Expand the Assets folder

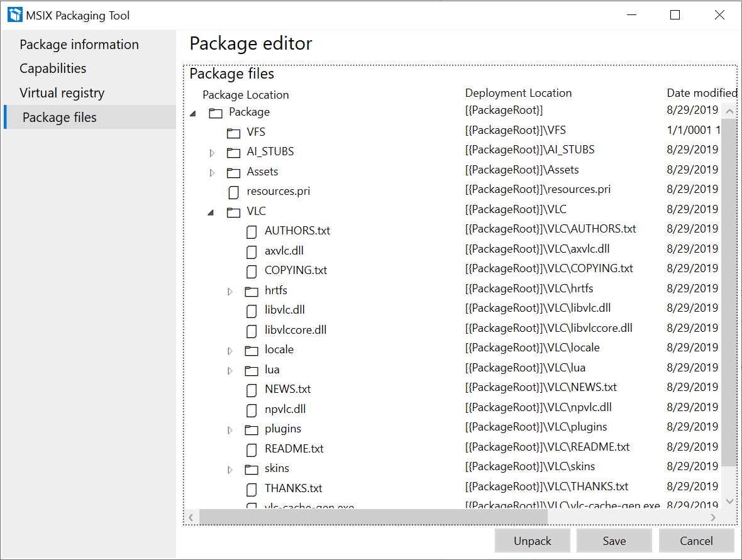point(212,173)
